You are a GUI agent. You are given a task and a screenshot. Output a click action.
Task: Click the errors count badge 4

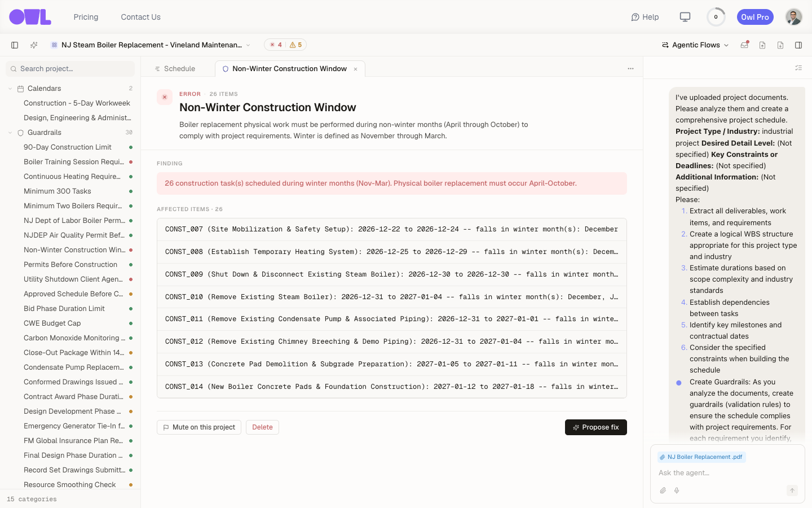(276, 45)
